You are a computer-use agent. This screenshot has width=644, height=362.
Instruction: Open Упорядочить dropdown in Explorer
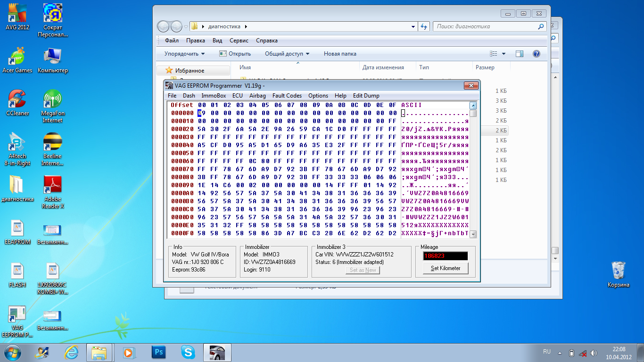pyautogui.click(x=185, y=54)
